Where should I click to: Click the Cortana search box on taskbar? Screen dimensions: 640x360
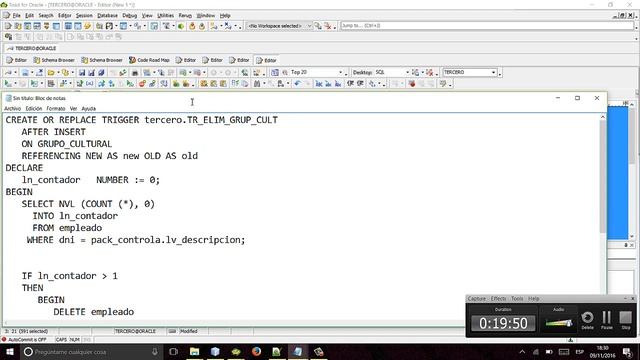(91, 352)
